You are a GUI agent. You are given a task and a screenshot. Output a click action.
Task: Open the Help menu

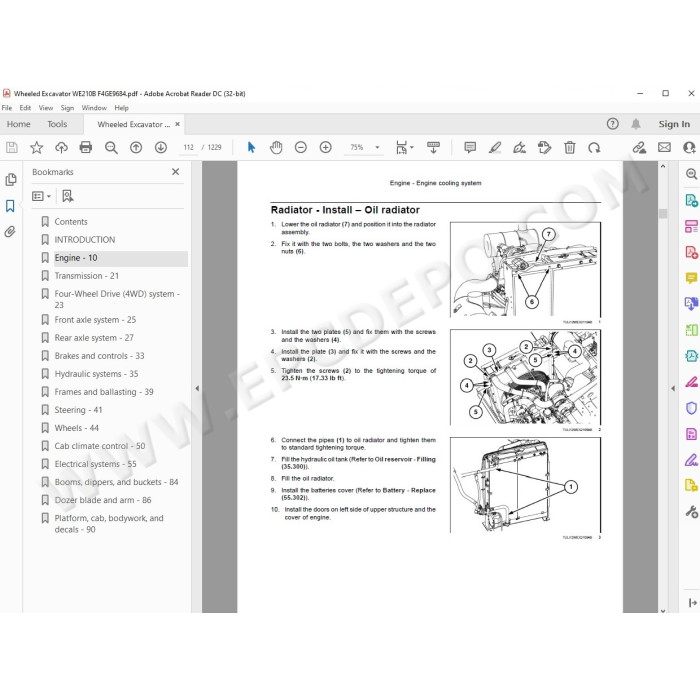(121, 108)
